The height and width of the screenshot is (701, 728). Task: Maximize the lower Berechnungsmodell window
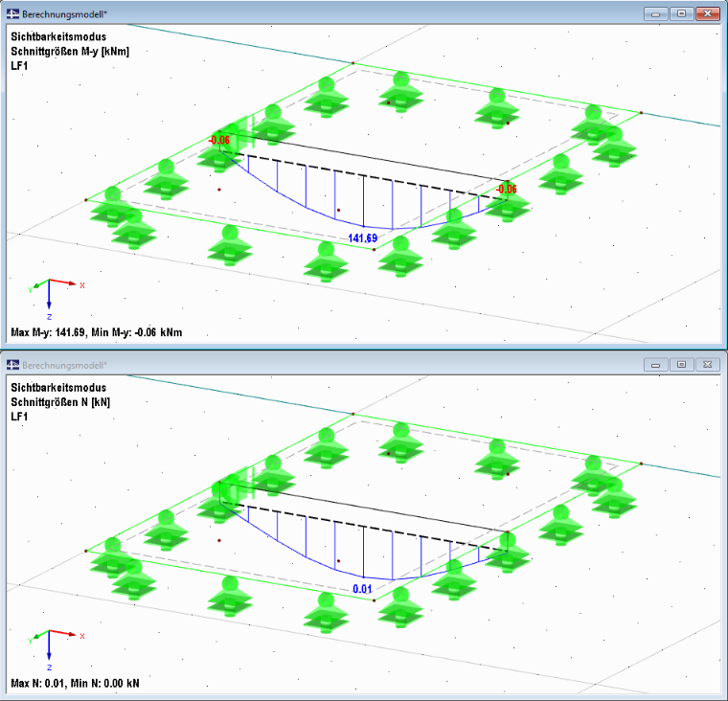point(681,365)
